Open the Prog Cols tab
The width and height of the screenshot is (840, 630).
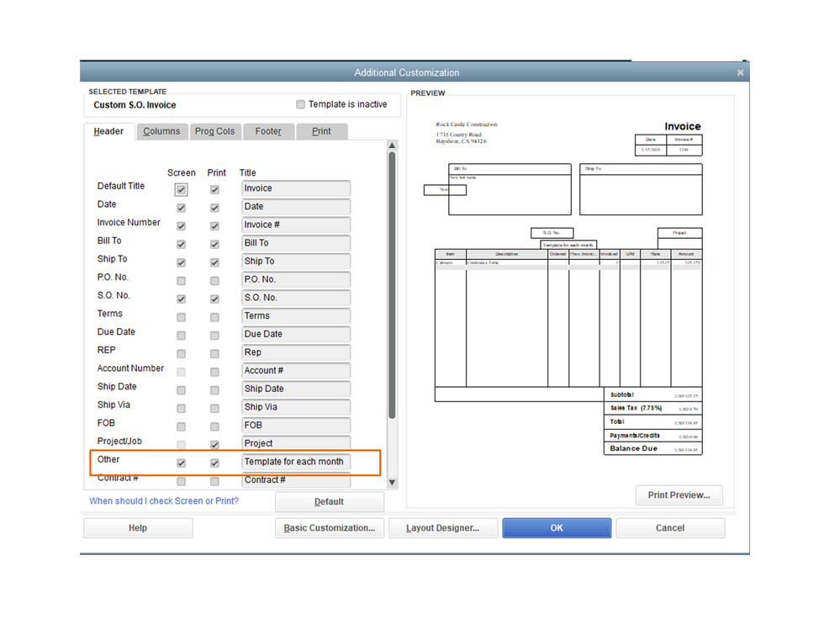coord(214,131)
